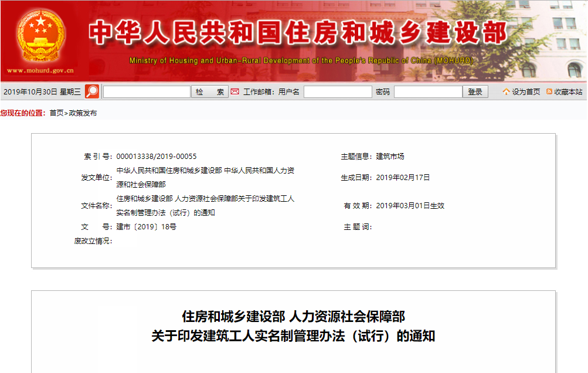Click the orange magnifier search icon
The height and width of the screenshot is (373, 588).
[92, 91]
